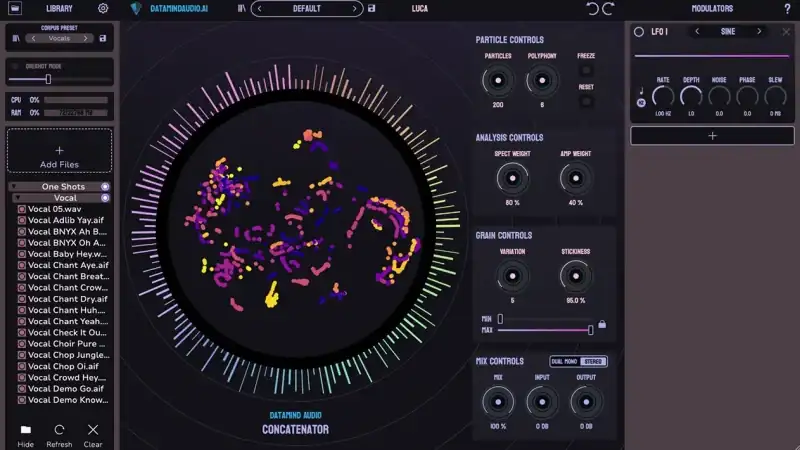Click the Stickiness knob
The height and width of the screenshot is (450, 800).
tap(576, 276)
